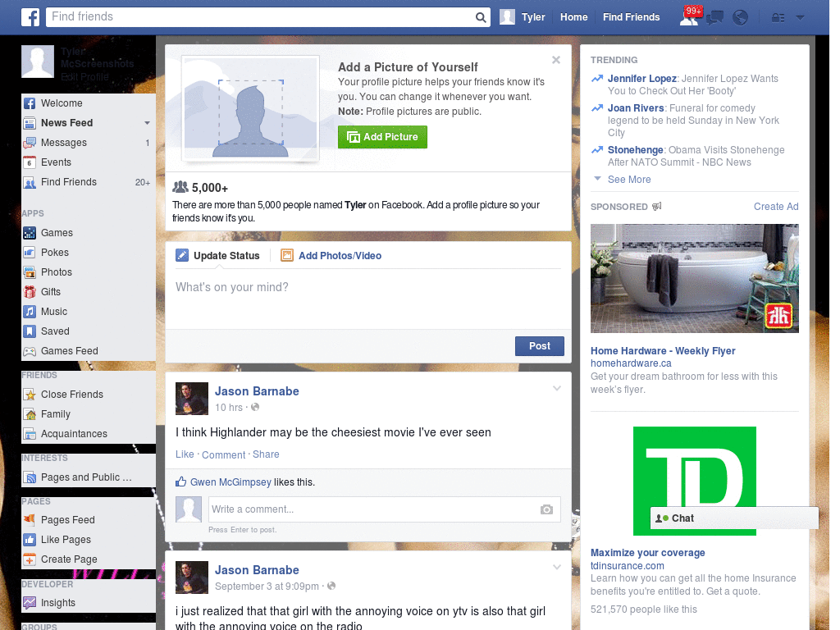The height and width of the screenshot is (630, 840).
Task: Click Comment on the Highlander post
Action: (223, 454)
